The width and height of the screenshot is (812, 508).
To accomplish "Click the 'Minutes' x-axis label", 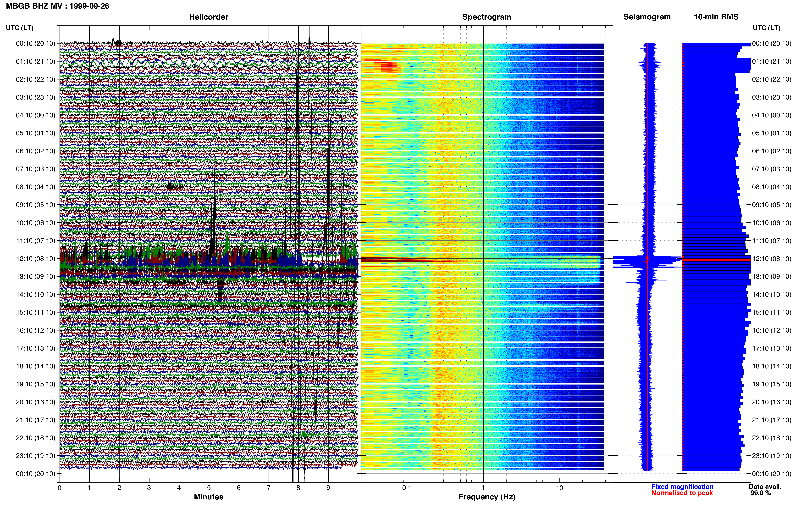I will coord(209,497).
